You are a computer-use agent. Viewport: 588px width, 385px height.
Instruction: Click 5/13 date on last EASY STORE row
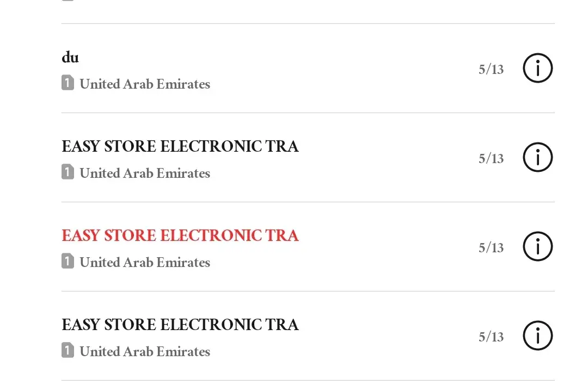[x=491, y=337]
